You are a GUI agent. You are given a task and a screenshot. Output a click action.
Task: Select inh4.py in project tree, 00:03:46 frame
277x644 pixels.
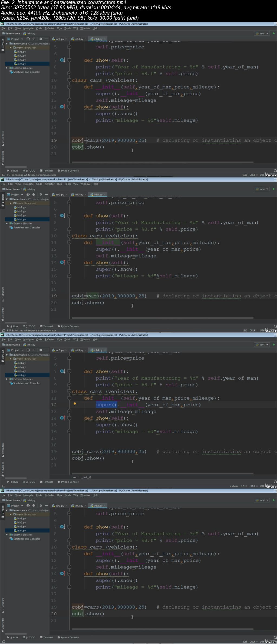click(x=21, y=531)
